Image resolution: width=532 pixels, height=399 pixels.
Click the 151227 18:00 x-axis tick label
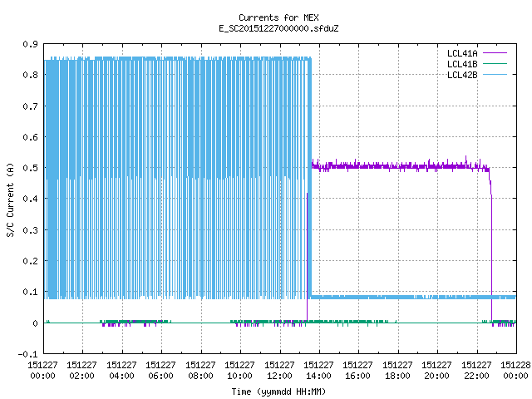pos(397,371)
